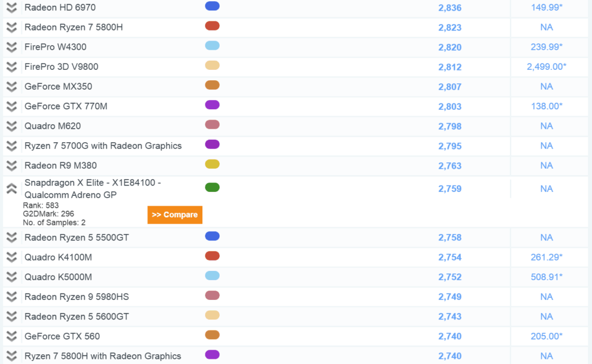The height and width of the screenshot is (364, 592).
Task: Click the 2,759 score for Snapdragon X Elite
Action: pos(450,189)
